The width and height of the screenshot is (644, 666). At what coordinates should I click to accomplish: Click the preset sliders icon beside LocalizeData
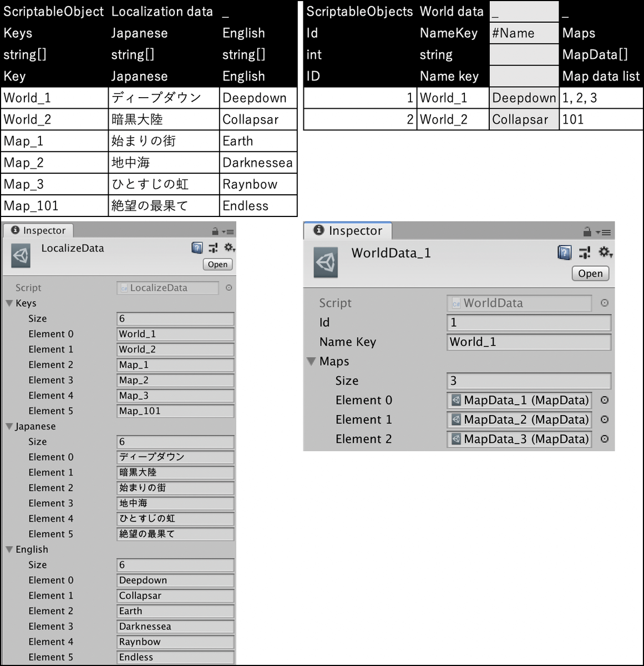click(x=213, y=248)
